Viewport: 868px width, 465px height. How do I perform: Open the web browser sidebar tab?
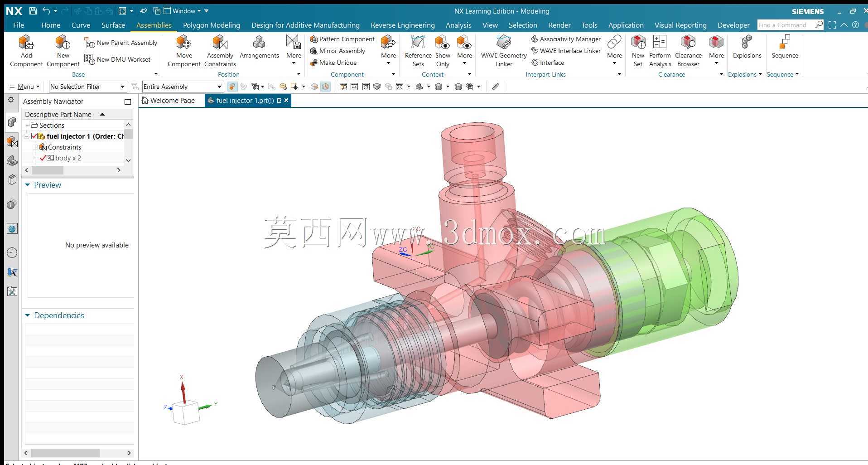coord(12,229)
